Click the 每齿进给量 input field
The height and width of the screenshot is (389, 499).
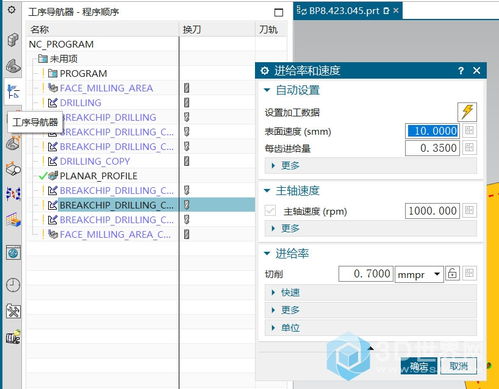point(432,148)
